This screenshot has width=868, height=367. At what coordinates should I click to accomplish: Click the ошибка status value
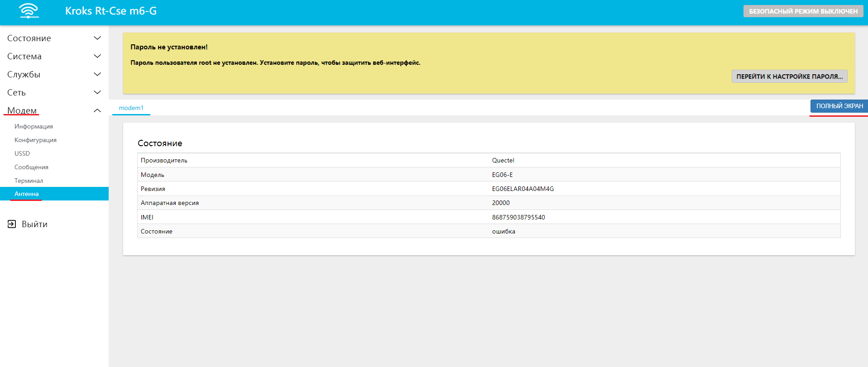(x=504, y=231)
